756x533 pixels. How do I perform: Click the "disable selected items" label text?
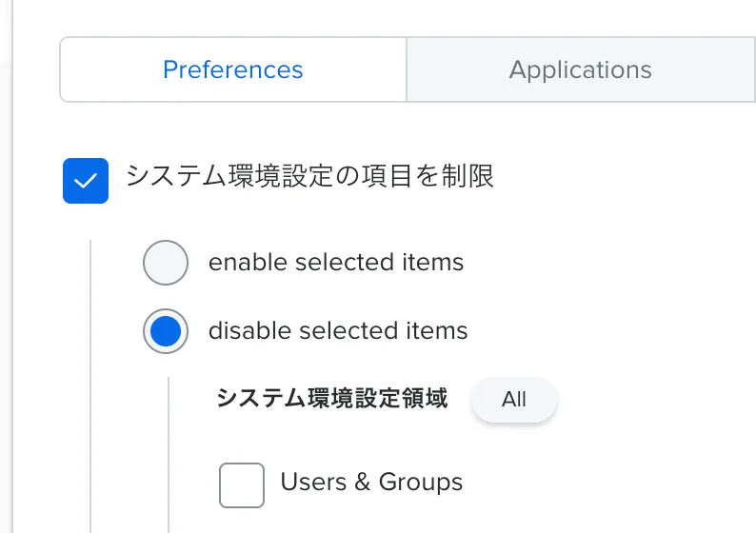338,331
